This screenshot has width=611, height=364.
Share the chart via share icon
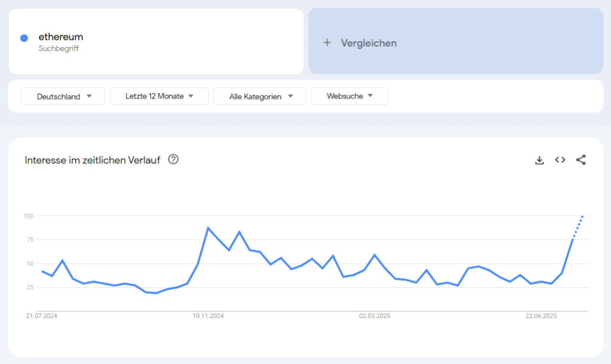[581, 160]
